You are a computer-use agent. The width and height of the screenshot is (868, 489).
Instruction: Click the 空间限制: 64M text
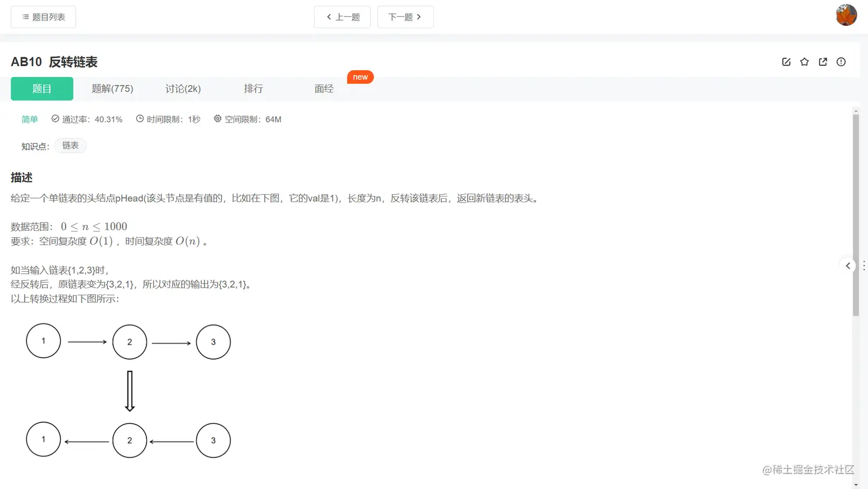coord(253,120)
